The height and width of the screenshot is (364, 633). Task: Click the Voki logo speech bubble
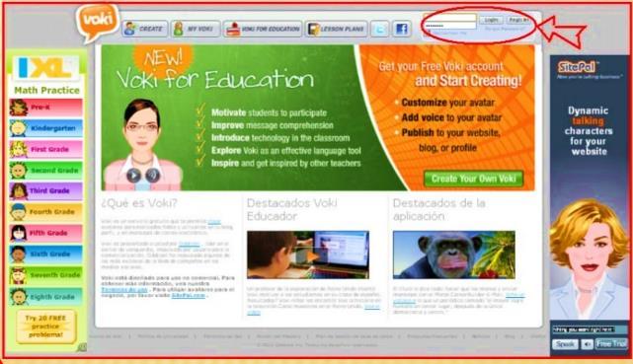click(98, 22)
